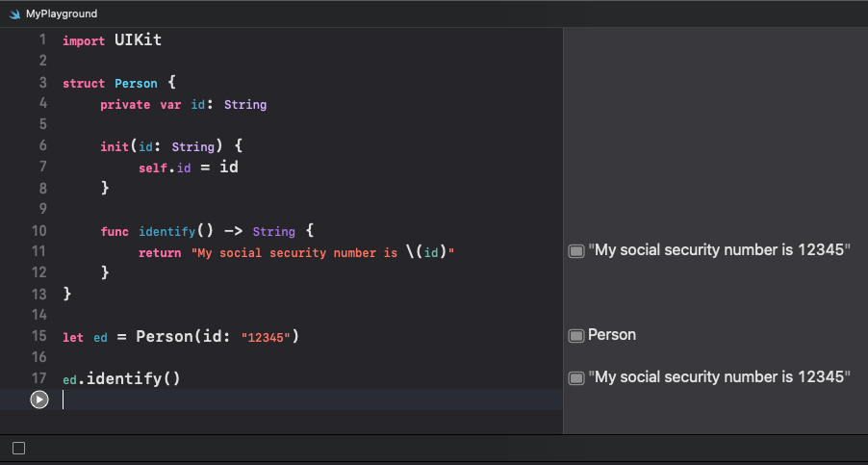
Task: Click the import keyword on line 1
Action: click(x=84, y=41)
